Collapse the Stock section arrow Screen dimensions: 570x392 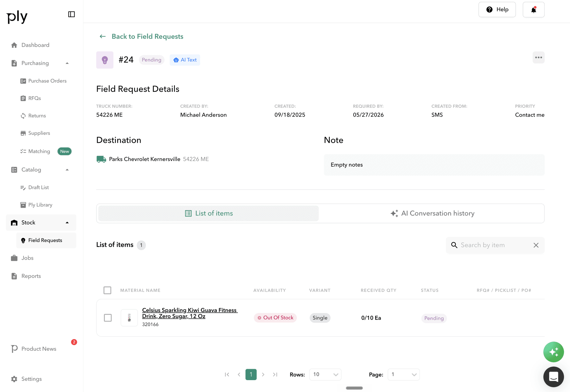click(x=67, y=223)
